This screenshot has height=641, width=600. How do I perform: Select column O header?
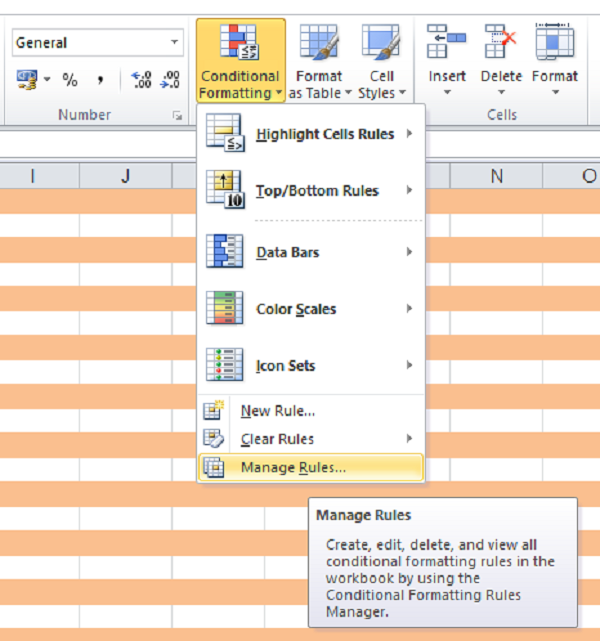571,176
